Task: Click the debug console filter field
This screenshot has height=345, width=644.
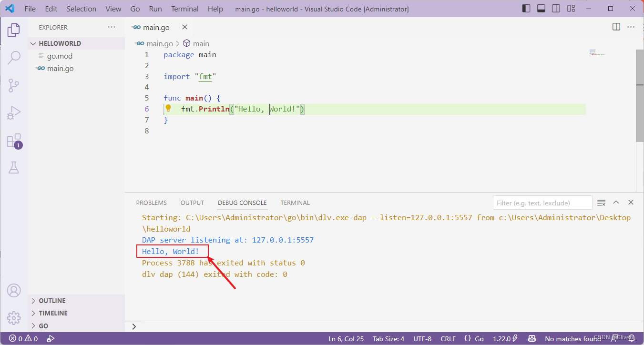Action: tap(542, 203)
